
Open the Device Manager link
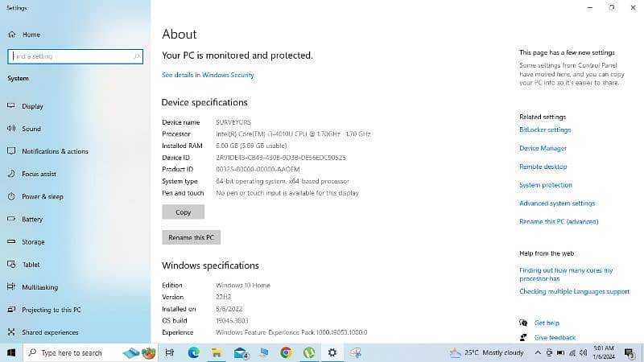[x=543, y=148]
